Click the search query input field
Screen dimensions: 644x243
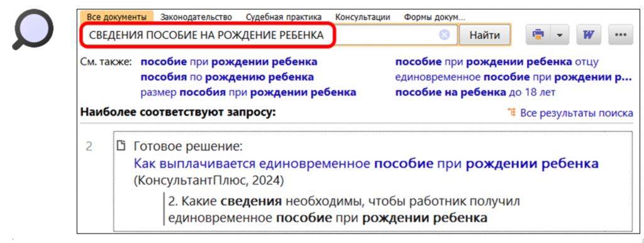tap(269, 35)
